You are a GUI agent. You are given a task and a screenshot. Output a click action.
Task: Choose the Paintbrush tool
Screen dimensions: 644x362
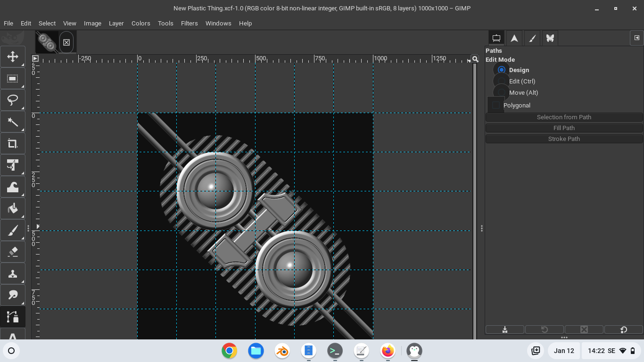click(x=13, y=230)
